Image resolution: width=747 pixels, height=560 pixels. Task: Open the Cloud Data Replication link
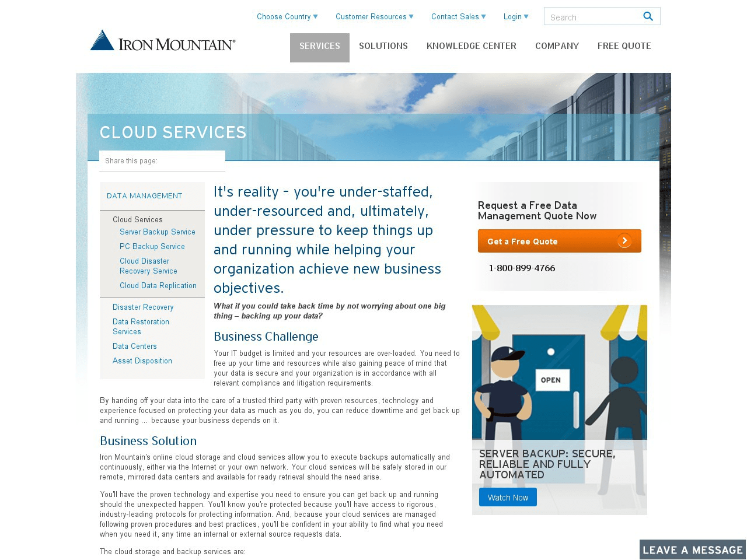(x=158, y=285)
